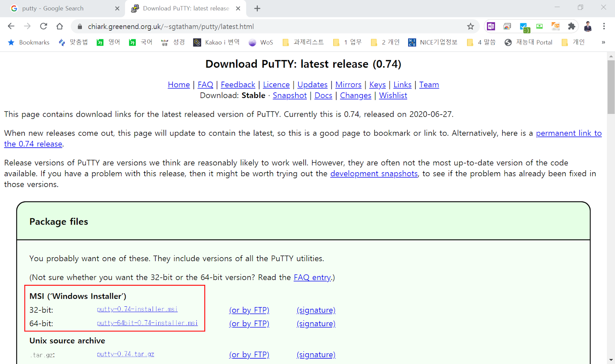View site info via the padlock icon
This screenshot has width=615, height=364.
coord(80,27)
